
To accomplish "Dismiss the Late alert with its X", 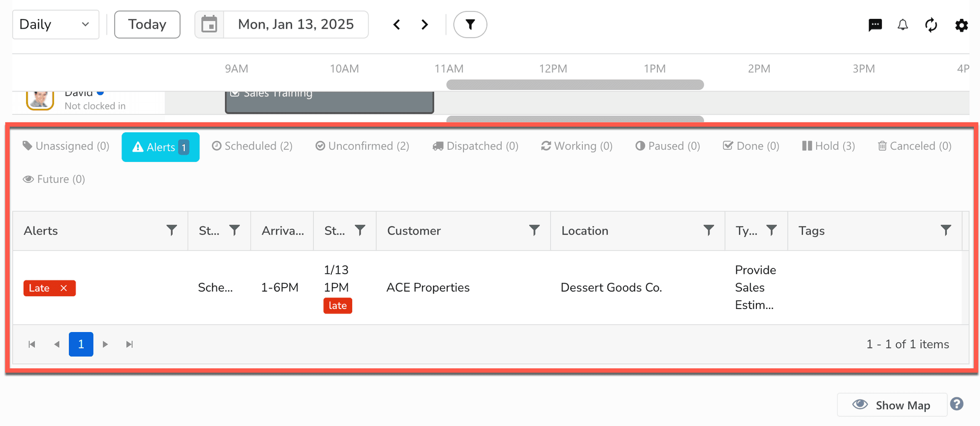I will [x=64, y=288].
